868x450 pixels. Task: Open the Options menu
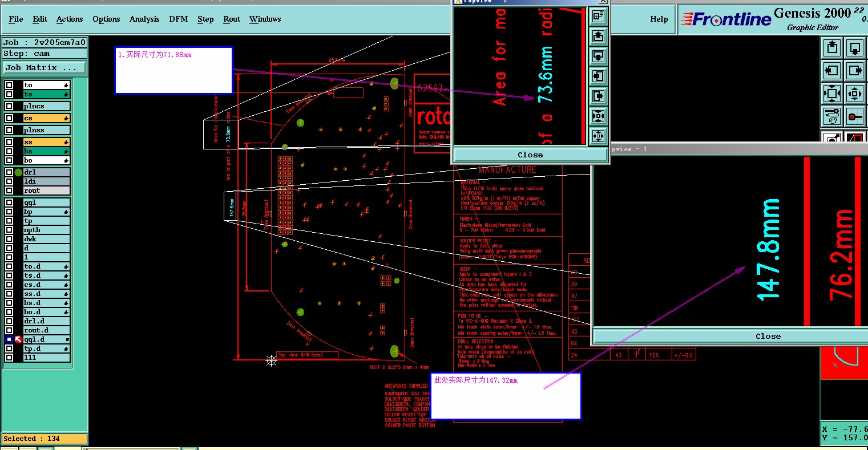coord(106,19)
